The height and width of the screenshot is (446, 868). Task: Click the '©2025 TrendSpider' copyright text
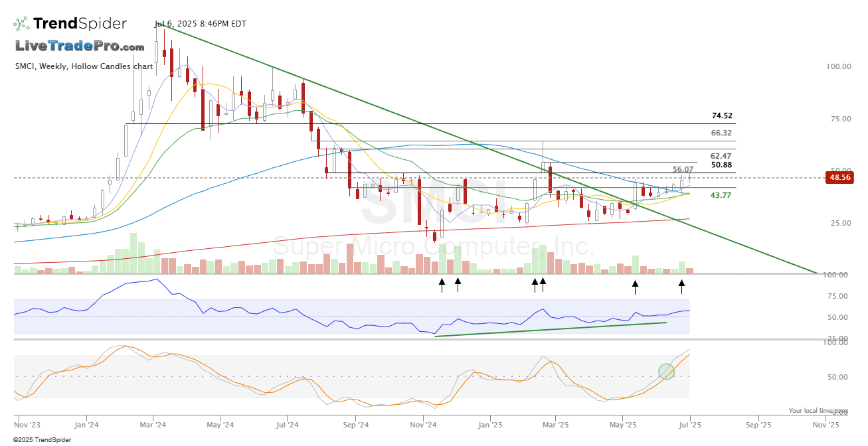point(43,439)
